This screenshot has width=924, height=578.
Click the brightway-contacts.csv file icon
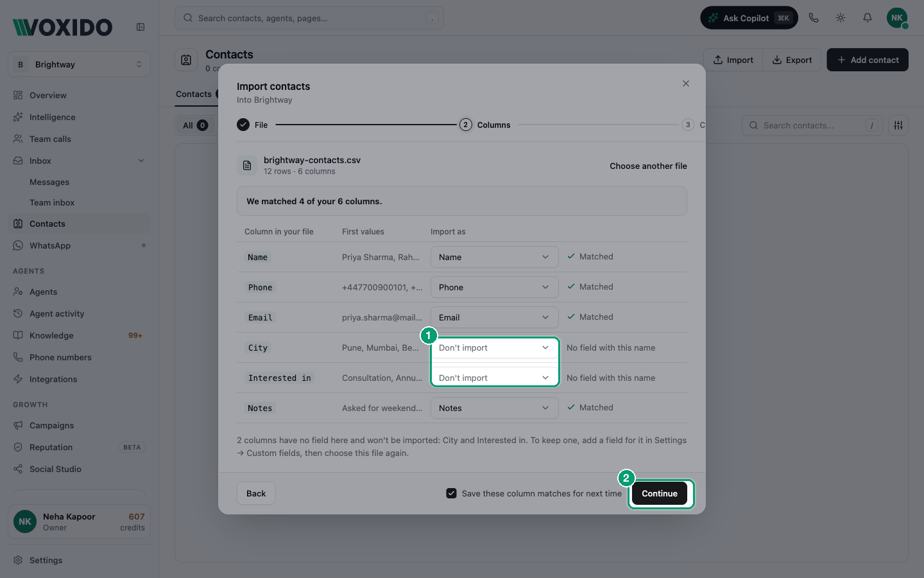pos(247,166)
